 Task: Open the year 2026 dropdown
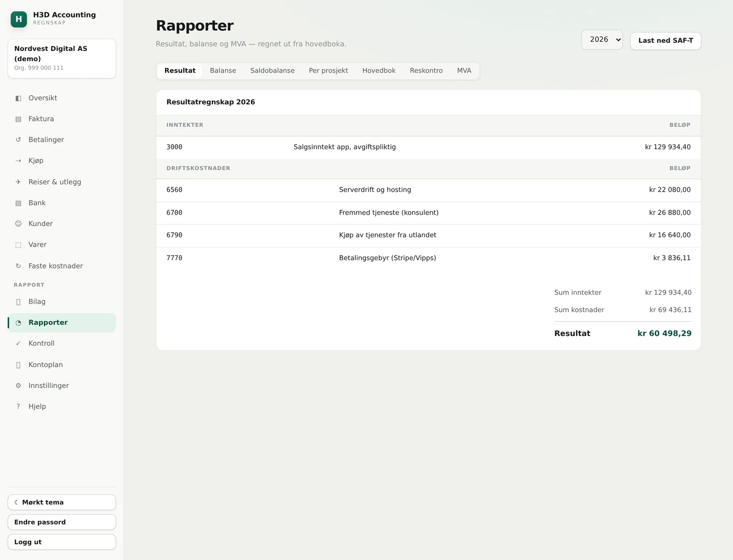point(602,40)
